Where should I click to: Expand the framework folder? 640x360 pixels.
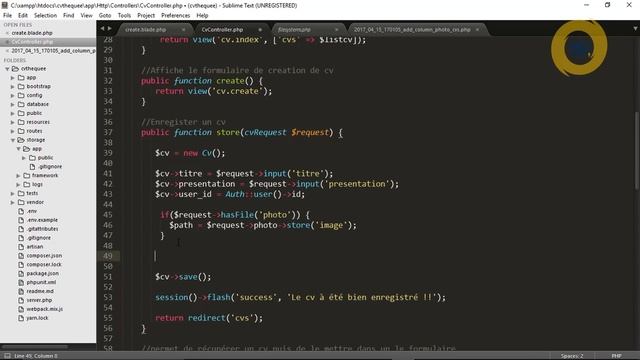pos(18,176)
